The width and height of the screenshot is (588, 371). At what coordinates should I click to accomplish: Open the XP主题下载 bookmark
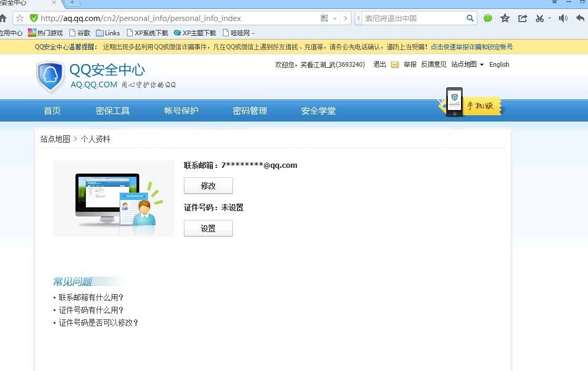pos(195,33)
